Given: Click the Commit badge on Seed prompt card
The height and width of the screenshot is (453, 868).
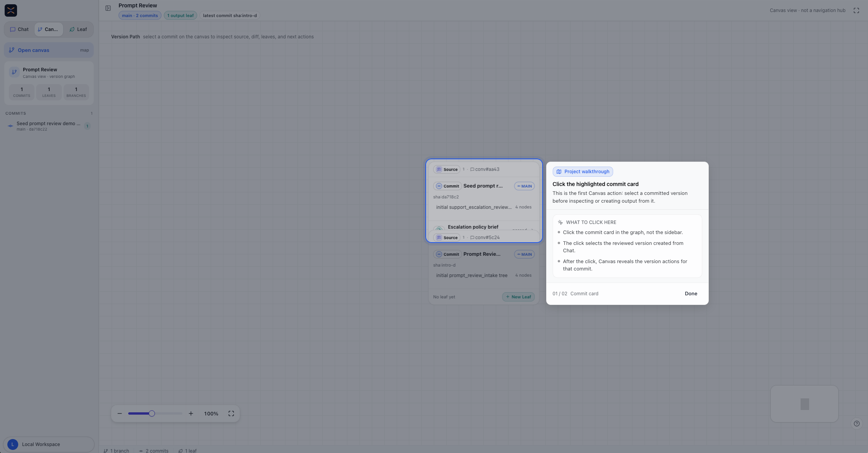Looking at the screenshot, I should point(448,186).
